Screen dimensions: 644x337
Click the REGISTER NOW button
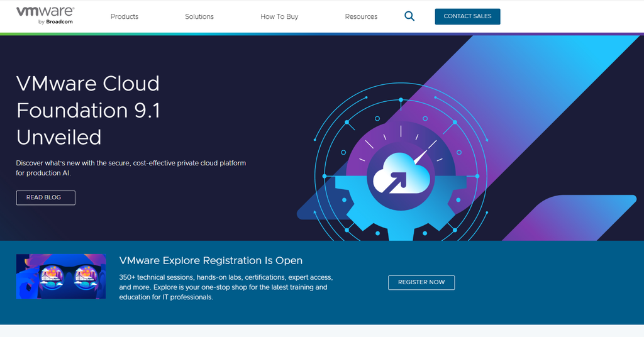[x=421, y=282]
